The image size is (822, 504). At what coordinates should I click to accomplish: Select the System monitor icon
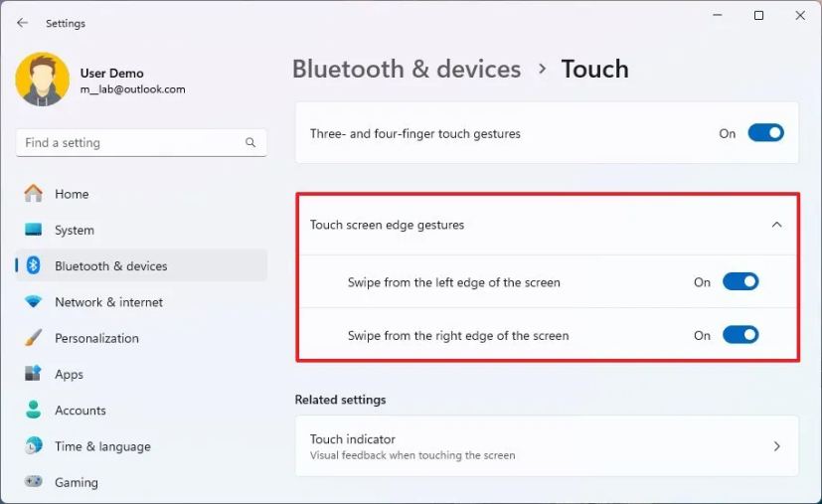33,230
